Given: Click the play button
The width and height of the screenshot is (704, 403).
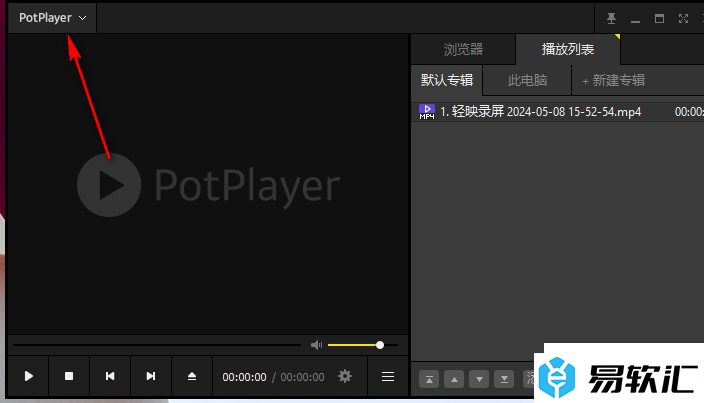Looking at the screenshot, I should [x=28, y=376].
